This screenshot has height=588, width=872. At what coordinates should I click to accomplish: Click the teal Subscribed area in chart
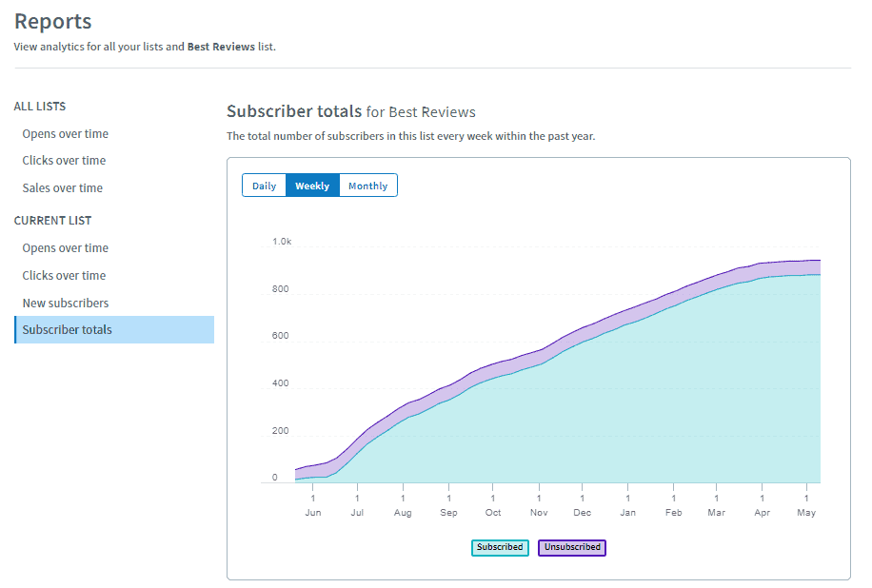tap(619, 419)
